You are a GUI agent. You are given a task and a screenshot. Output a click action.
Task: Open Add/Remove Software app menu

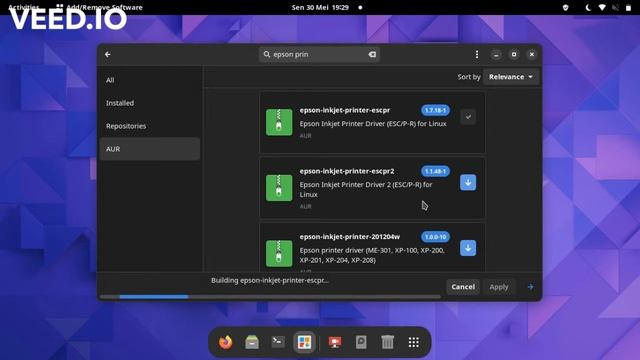100,7
